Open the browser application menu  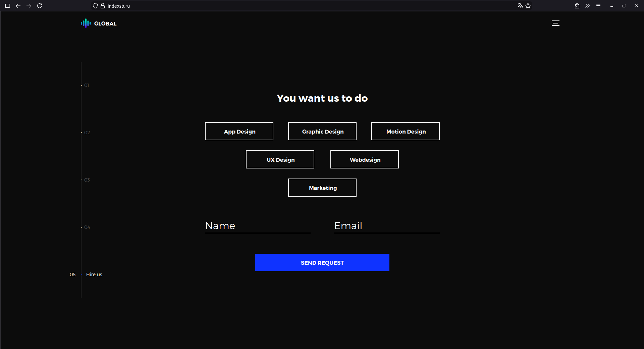pyautogui.click(x=598, y=6)
